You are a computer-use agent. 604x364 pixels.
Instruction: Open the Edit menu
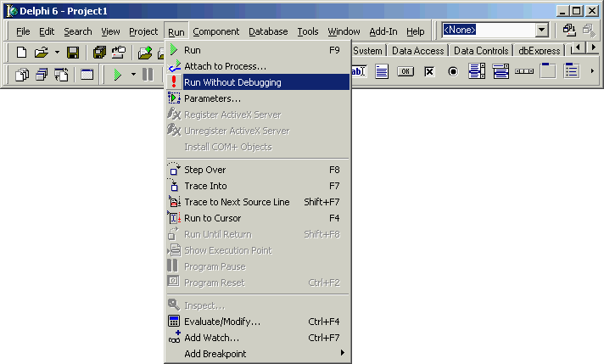47,31
